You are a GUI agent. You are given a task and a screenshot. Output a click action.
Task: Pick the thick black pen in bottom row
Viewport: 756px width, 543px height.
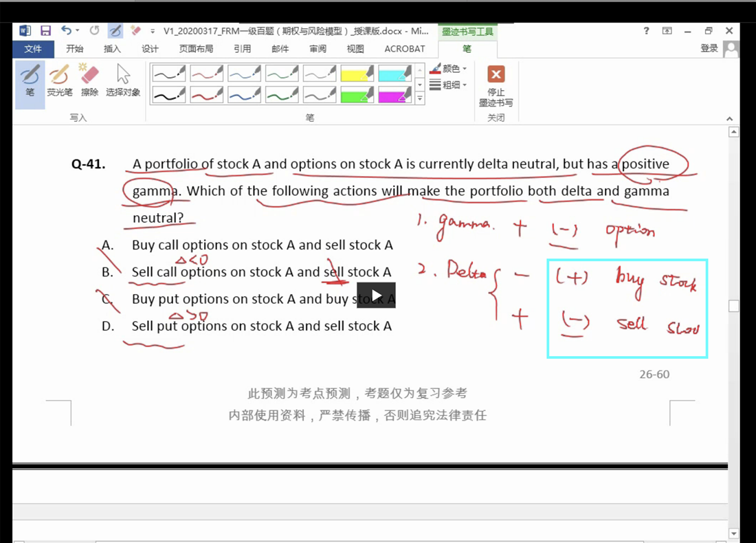[169, 95]
